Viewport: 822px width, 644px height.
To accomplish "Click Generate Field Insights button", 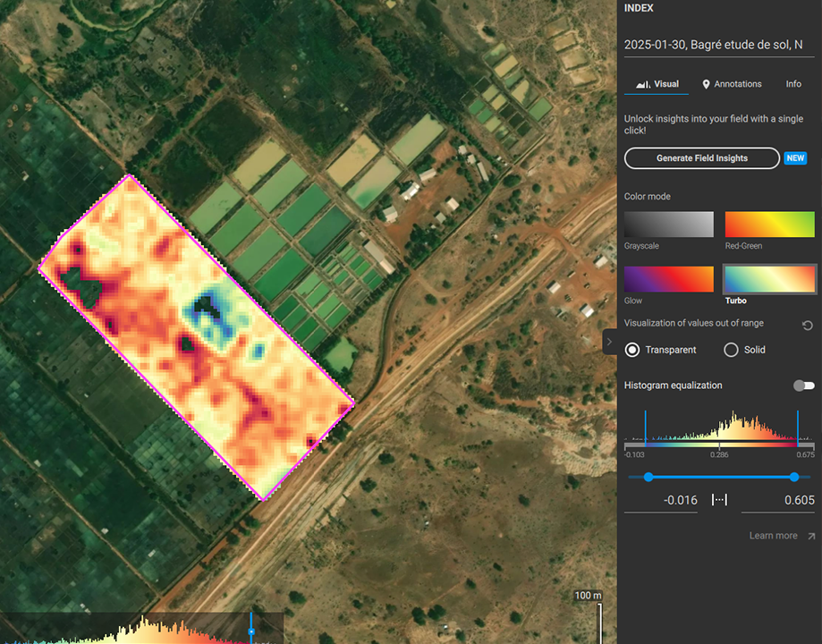I will coord(702,158).
